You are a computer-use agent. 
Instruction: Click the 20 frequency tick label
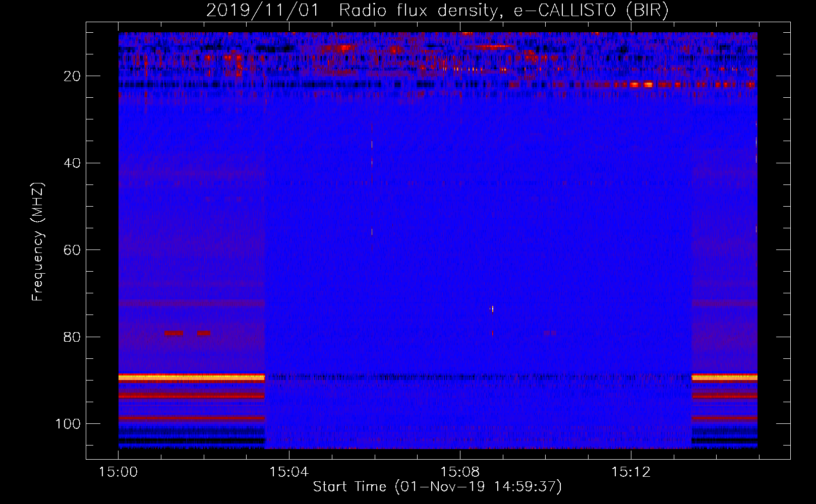73,76
